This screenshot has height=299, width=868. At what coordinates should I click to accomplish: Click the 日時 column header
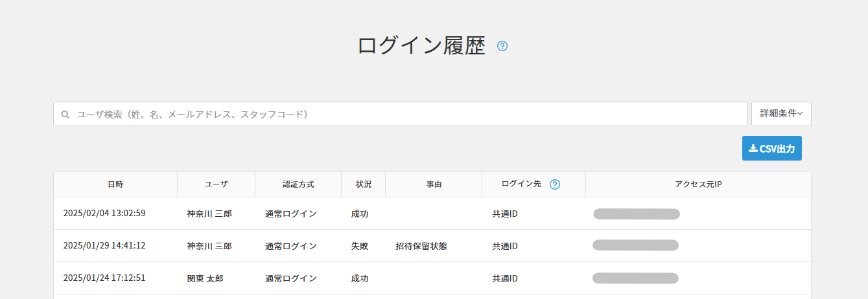pyautogui.click(x=115, y=184)
